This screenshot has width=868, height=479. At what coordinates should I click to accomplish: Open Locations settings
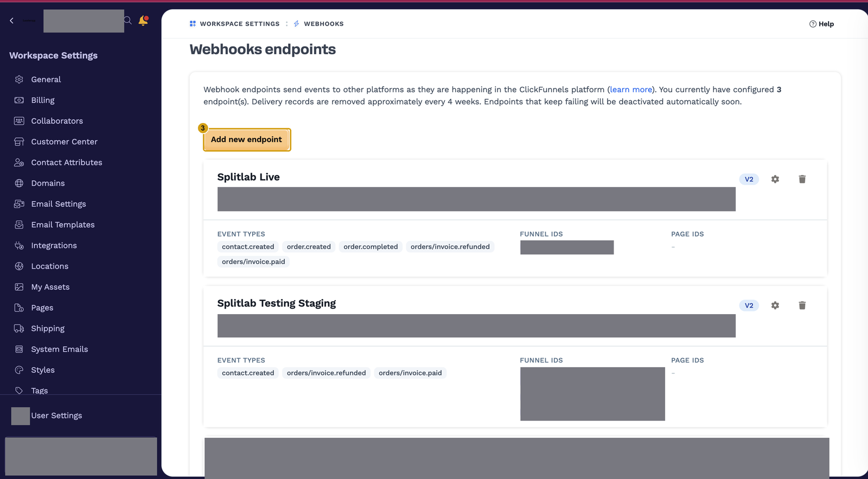[x=50, y=266]
